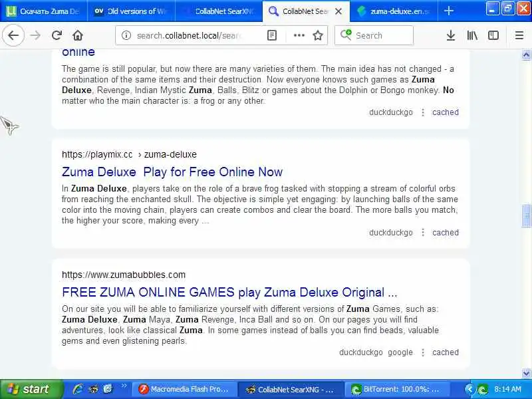Open FREE ZUMA ONLINE GAMES result link
Viewport: 532px width, 399px height.
coord(229,292)
